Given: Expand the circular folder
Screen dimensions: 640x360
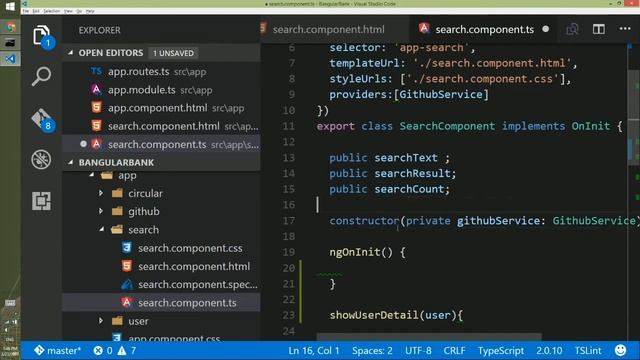Looking at the screenshot, I should point(101,193).
